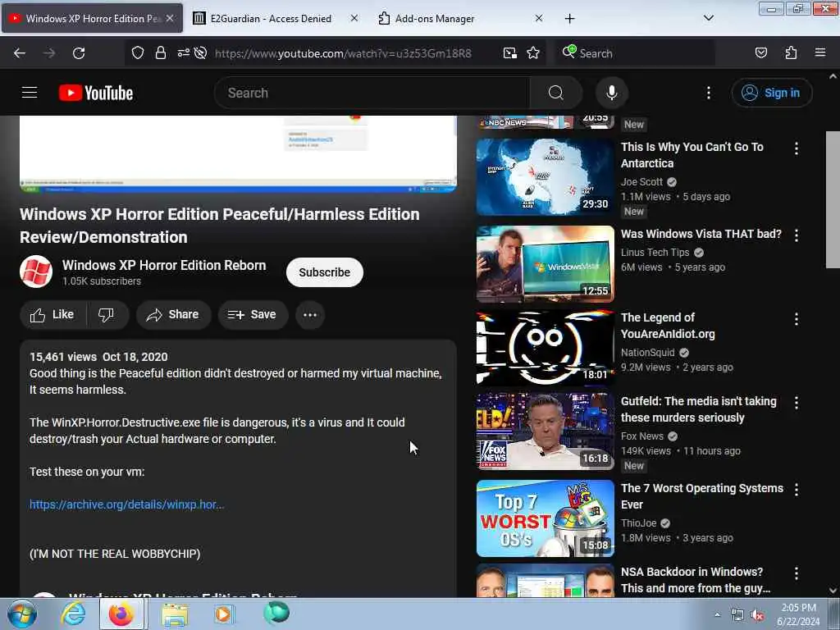Focus the Firefox Search box
This screenshot has width=840, height=630.
(x=635, y=53)
